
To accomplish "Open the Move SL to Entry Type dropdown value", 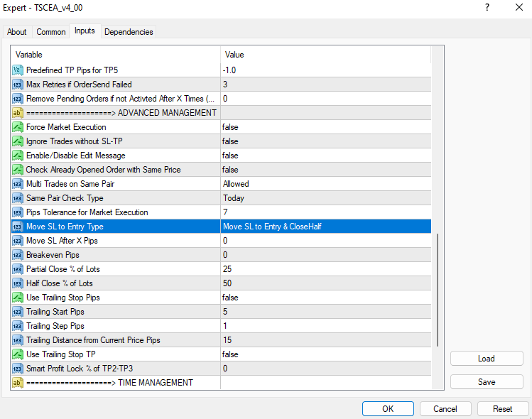I will (x=325, y=227).
